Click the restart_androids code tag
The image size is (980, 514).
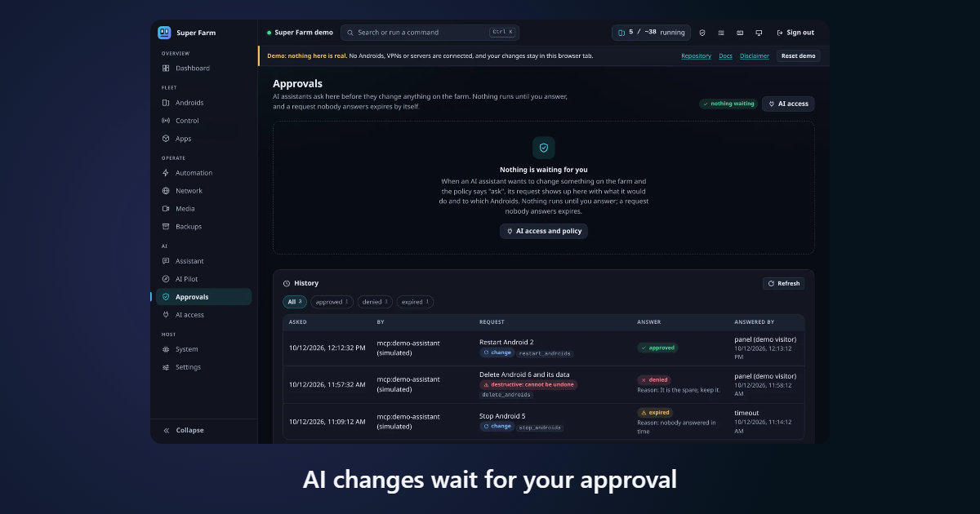tap(545, 353)
